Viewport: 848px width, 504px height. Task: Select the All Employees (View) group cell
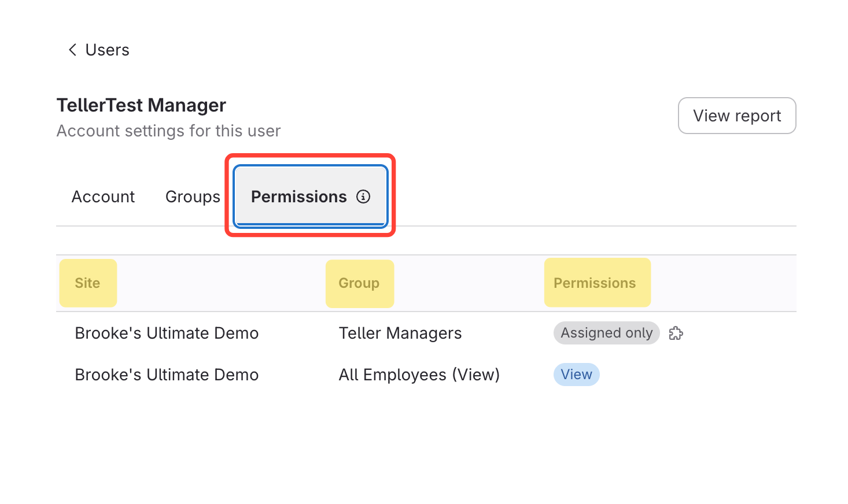[419, 375]
